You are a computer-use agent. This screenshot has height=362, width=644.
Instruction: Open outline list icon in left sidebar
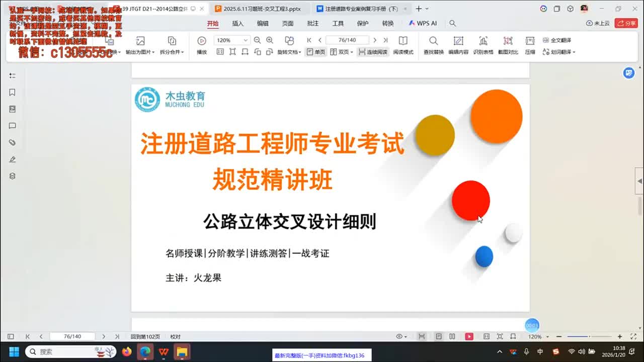(13, 75)
